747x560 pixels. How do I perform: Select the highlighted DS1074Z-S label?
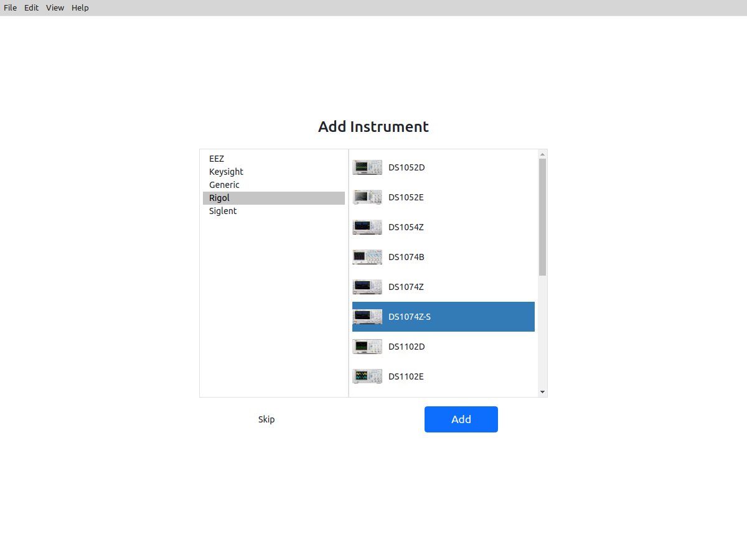coord(410,317)
